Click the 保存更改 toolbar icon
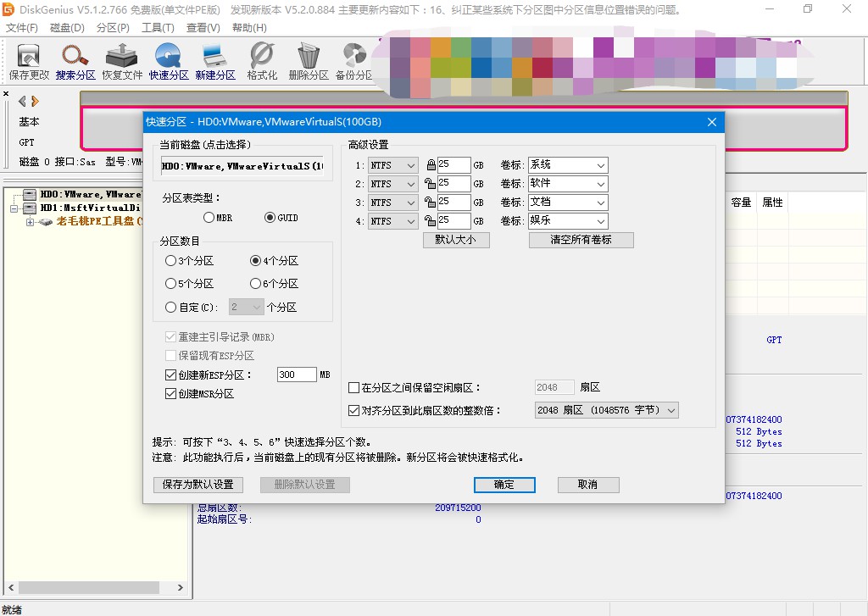Image resolution: width=868 pixels, height=616 pixels. pos(29,62)
